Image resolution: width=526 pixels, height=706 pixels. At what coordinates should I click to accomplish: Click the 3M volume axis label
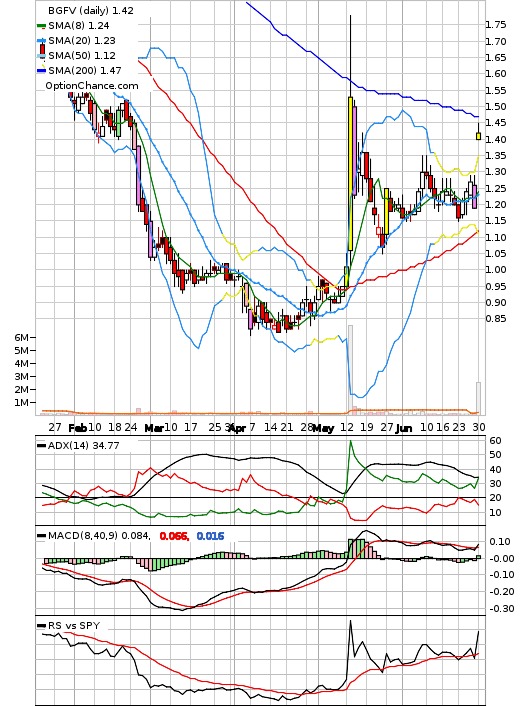click(22, 376)
